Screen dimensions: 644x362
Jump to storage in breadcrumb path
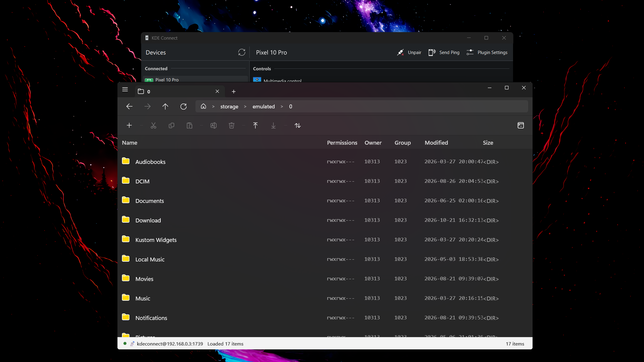(x=229, y=107)
